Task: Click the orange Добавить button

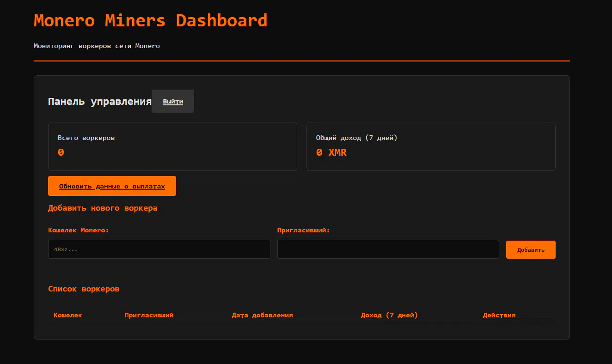Action: [531, 249]
